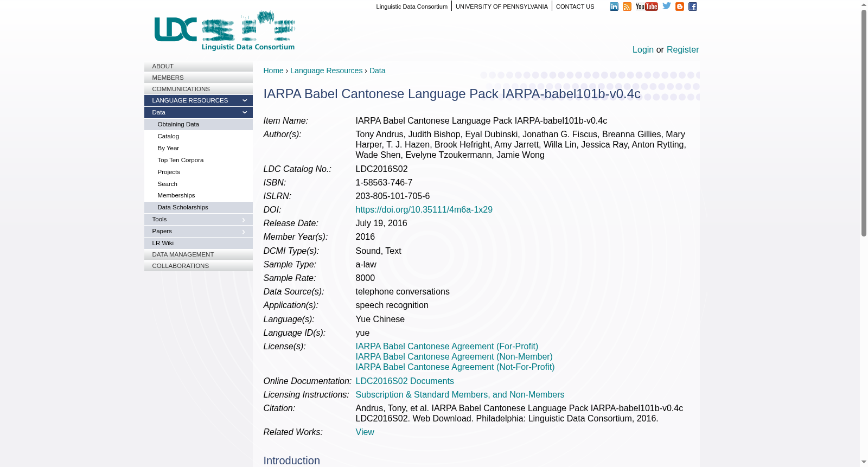
Task: Click the Register link
Action: click(x=682, y=49)
